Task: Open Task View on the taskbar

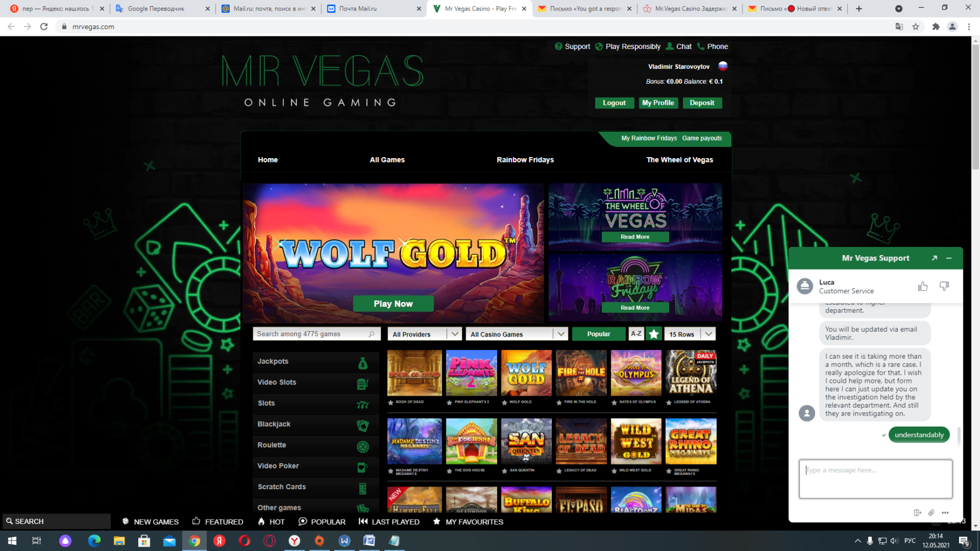Action: [x=36, y=541]
